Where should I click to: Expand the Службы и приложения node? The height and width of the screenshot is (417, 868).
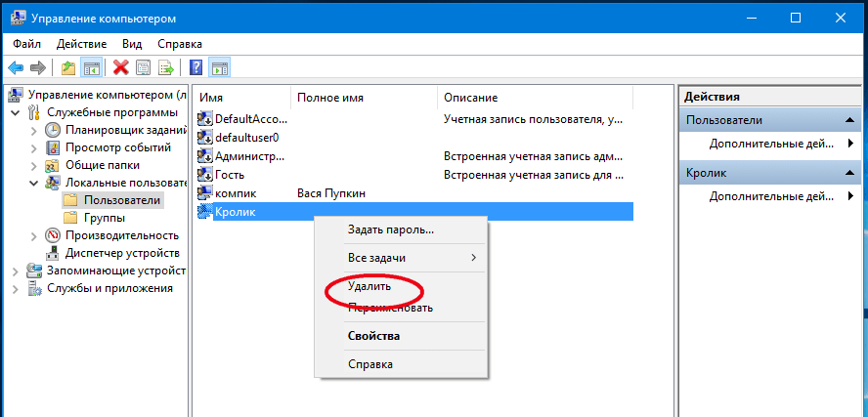(x=16, y=288)
